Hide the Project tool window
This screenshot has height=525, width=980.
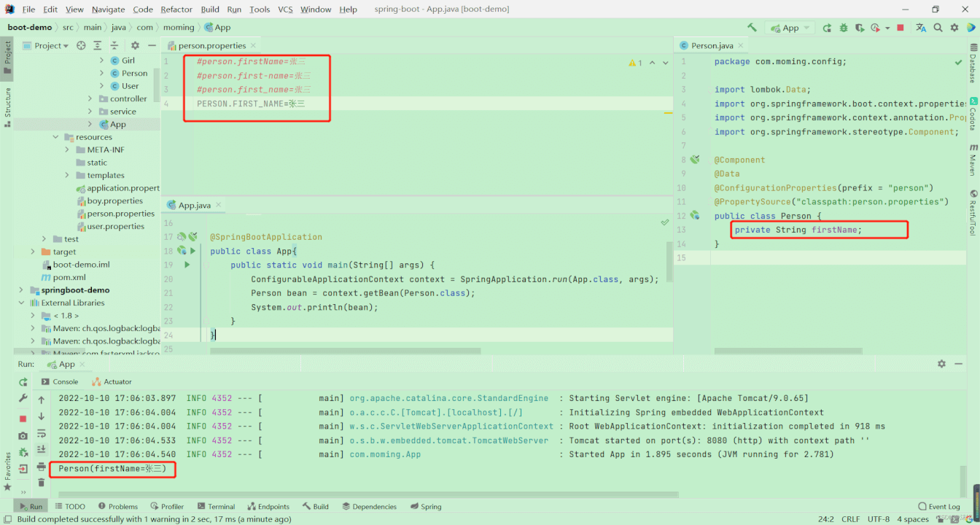click(x=152, y=45)
